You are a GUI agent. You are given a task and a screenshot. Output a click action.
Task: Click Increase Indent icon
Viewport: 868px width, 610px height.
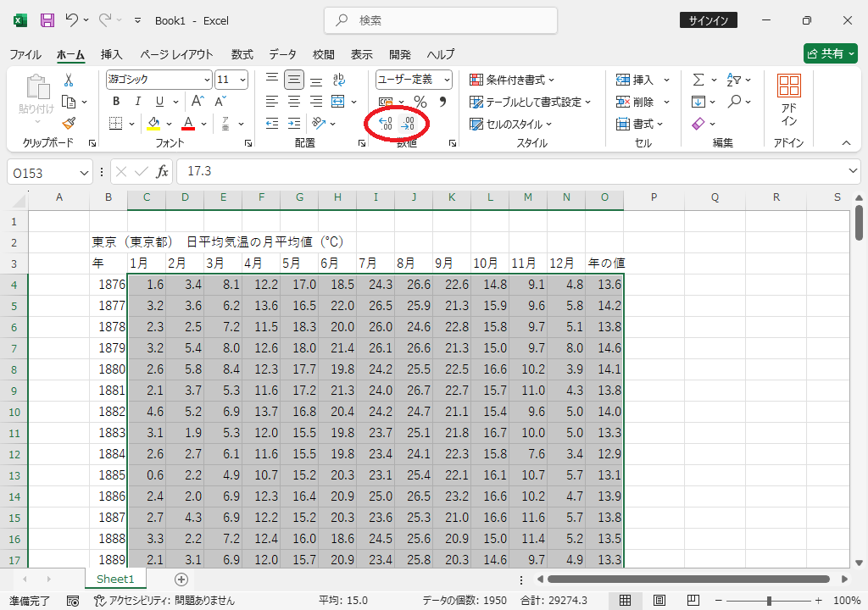pos(294,124)
